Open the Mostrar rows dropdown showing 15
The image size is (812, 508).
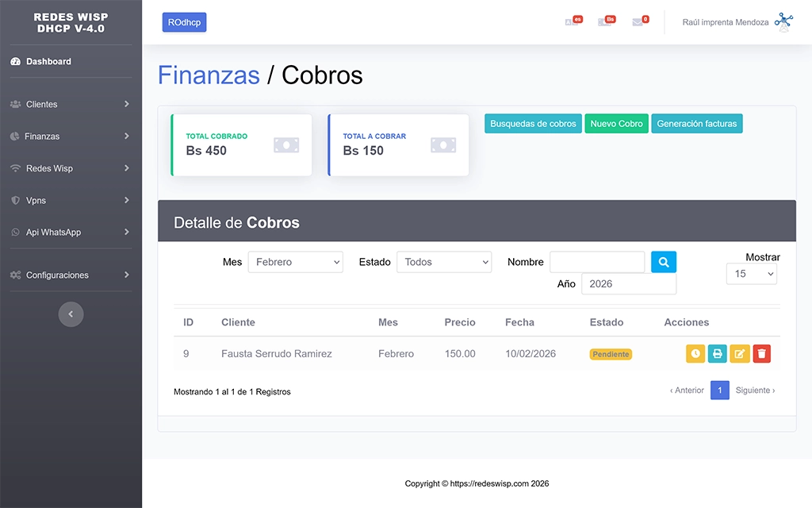click(x=751, y=274)
